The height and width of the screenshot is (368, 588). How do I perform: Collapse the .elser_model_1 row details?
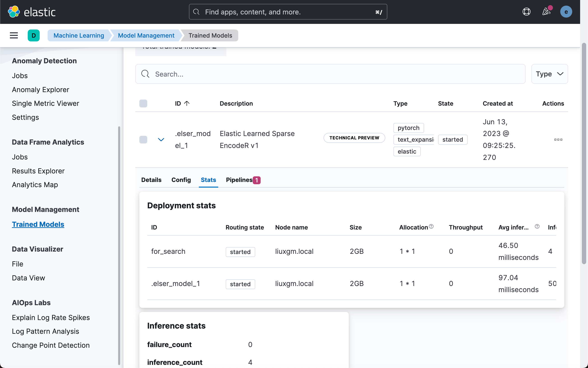click(x=161, y=139)
